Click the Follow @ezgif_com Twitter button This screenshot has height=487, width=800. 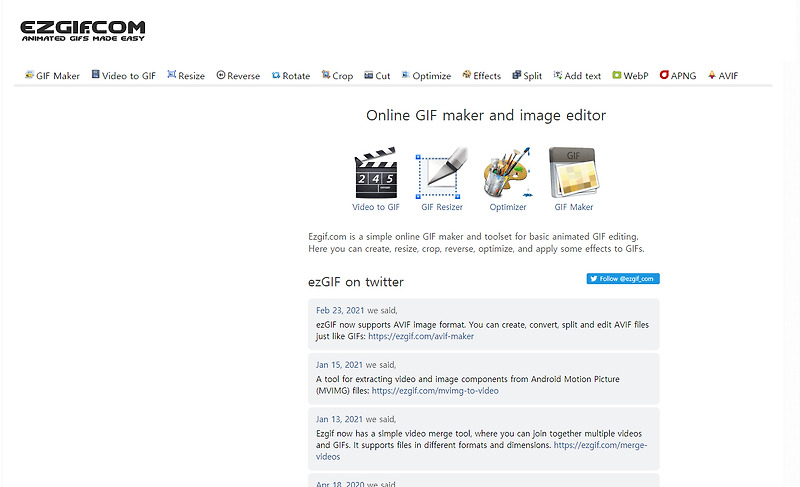623,278
